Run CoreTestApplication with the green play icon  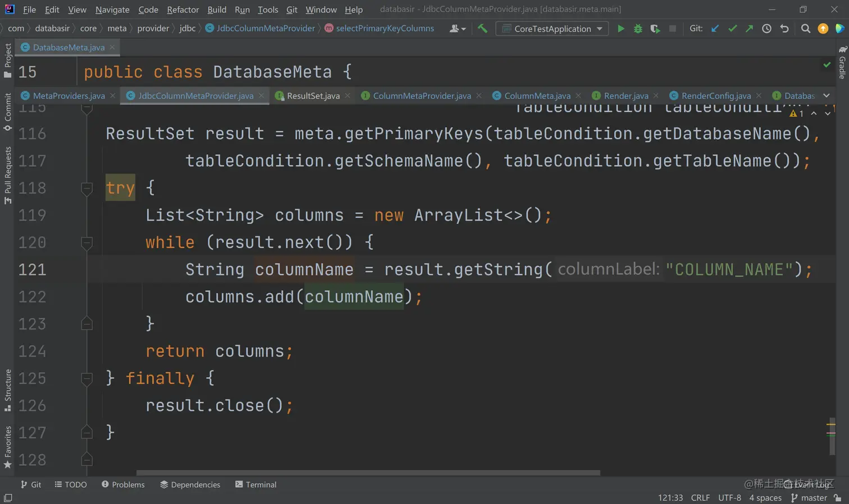[x=620, y=28]
